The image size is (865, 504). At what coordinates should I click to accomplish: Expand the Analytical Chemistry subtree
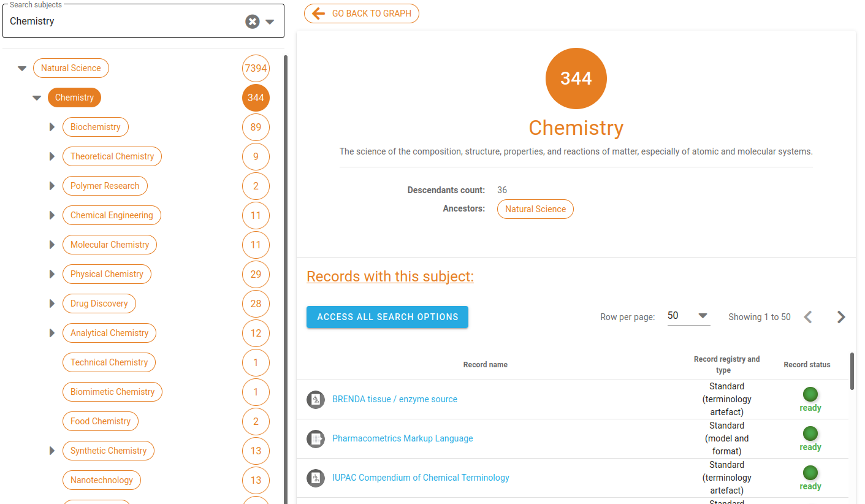52,333
